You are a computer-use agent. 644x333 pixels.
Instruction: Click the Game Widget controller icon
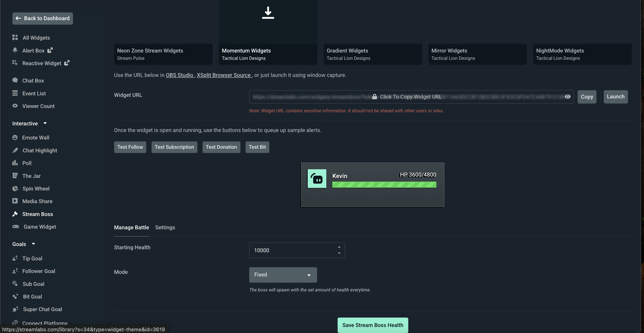(x=15, y=227)
